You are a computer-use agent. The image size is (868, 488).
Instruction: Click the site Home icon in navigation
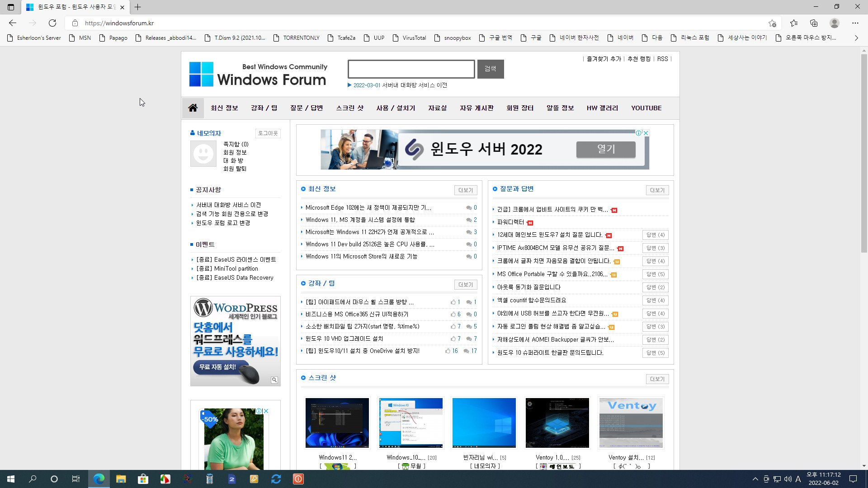193,108
